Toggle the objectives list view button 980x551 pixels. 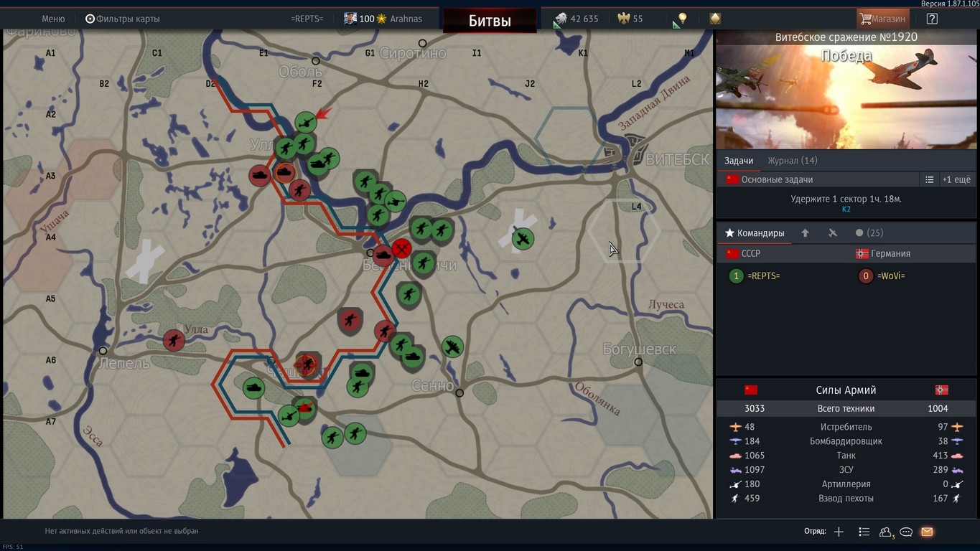pyautogui.click(x=929, y=179)
